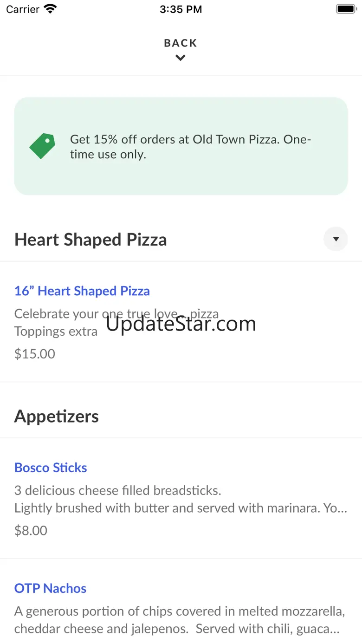Expand the menu category dropdown arrow
This screenshot has width=362, height=644.
pyautogui.click(x=336, y=239)
